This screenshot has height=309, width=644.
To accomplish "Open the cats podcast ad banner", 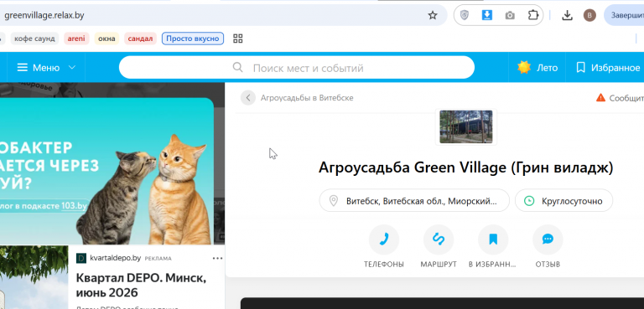I will pos(106,171).
